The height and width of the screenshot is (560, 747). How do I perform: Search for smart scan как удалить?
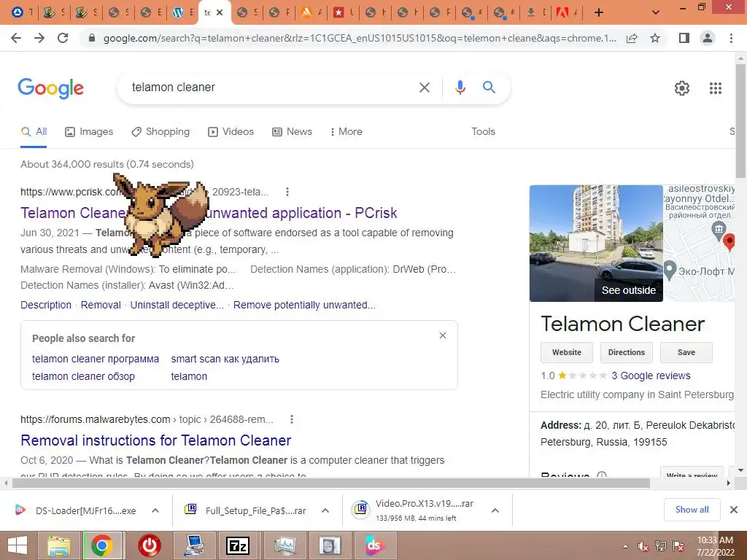pos(225,359)
